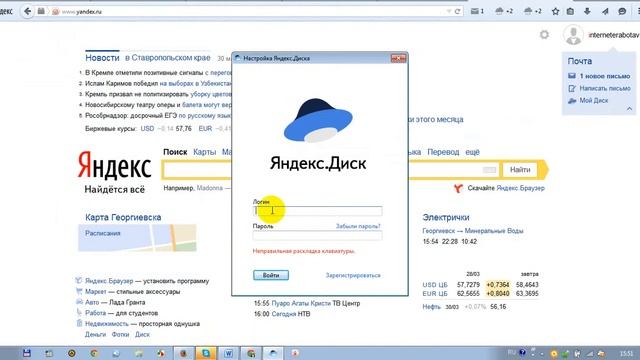The image size is (640, 360).
Task: Click the Нефть price link
Action: point(431,307)
